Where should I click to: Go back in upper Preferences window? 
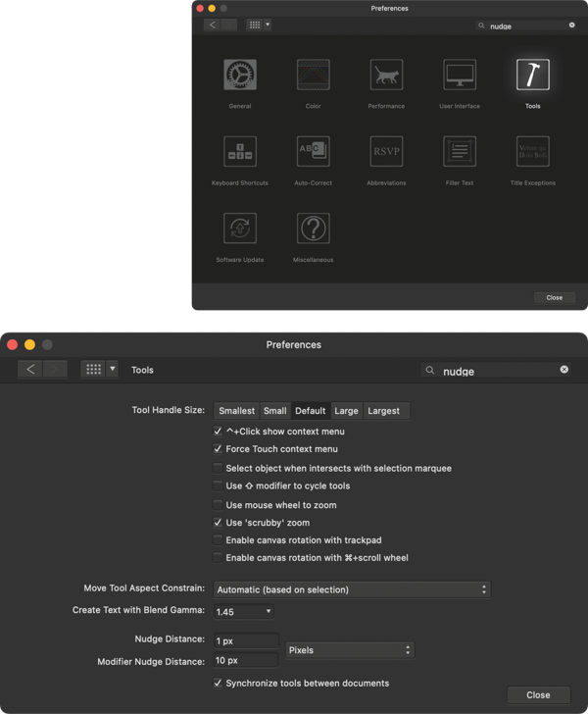[212, 25]
